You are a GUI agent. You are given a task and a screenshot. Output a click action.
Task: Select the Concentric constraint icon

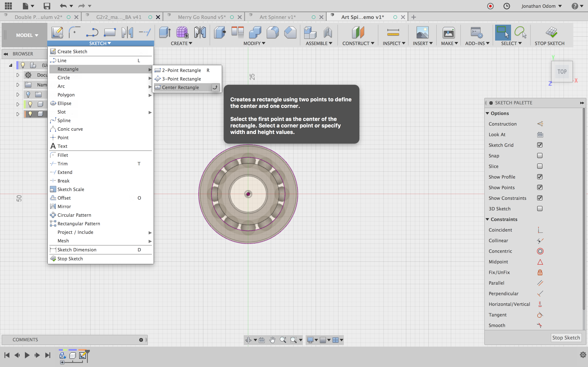[x=540, y=251]
